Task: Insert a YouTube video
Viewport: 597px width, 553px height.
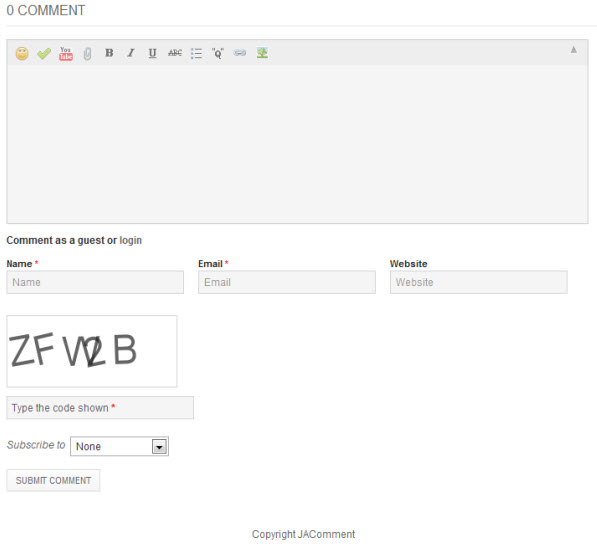Action: coord(65,53)
